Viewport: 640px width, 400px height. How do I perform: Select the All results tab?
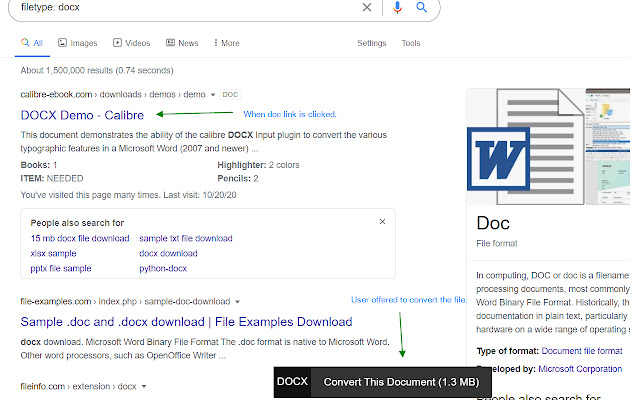tap(32, 43)
